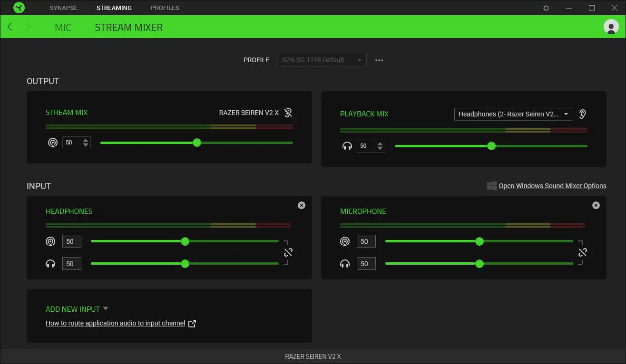The height and width of the screenshot is (364, 626).
Task: Expand the Add New Input dropdown
Action: click(x=106, y=309)
